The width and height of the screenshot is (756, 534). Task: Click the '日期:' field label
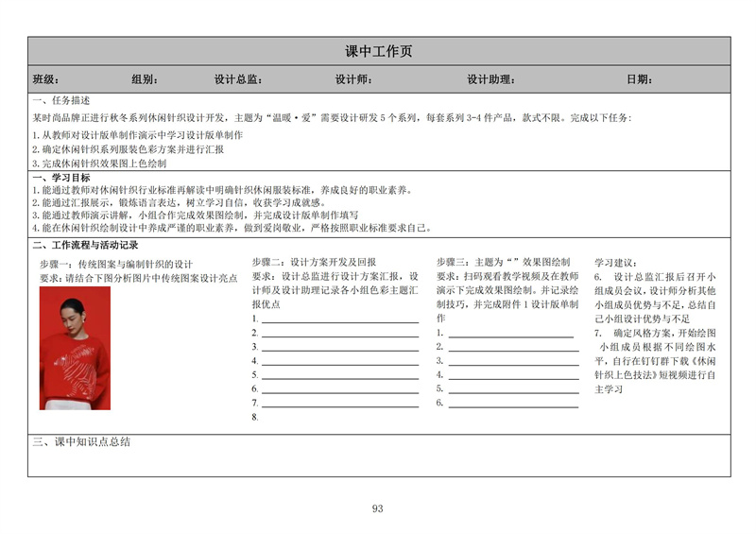(x=640, y=79)
